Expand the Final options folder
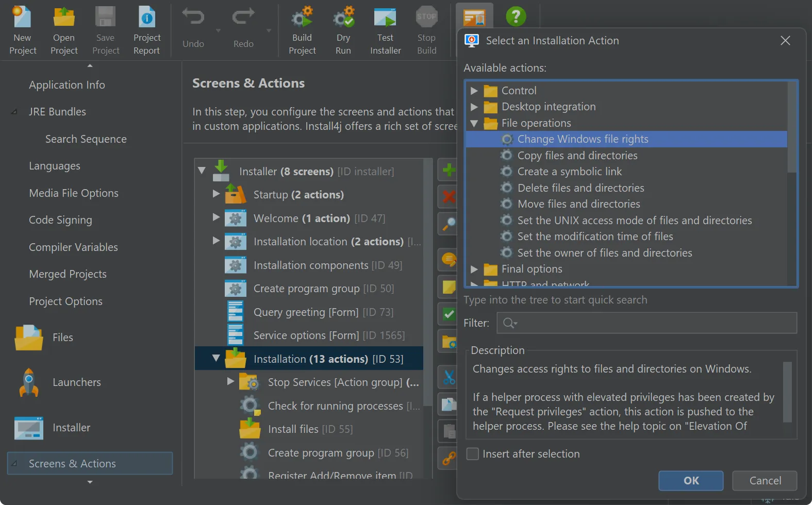This screenshot has height=505, width=812. [474, 269]
